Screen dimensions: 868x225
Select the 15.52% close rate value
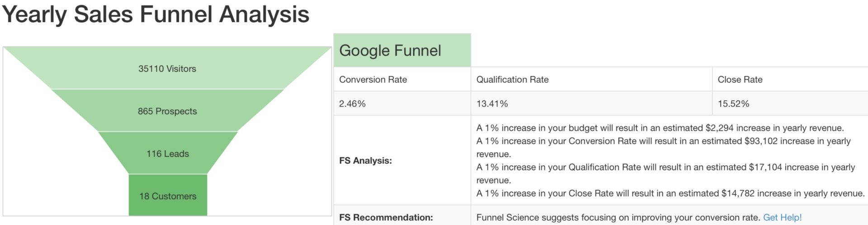(733, 103)
